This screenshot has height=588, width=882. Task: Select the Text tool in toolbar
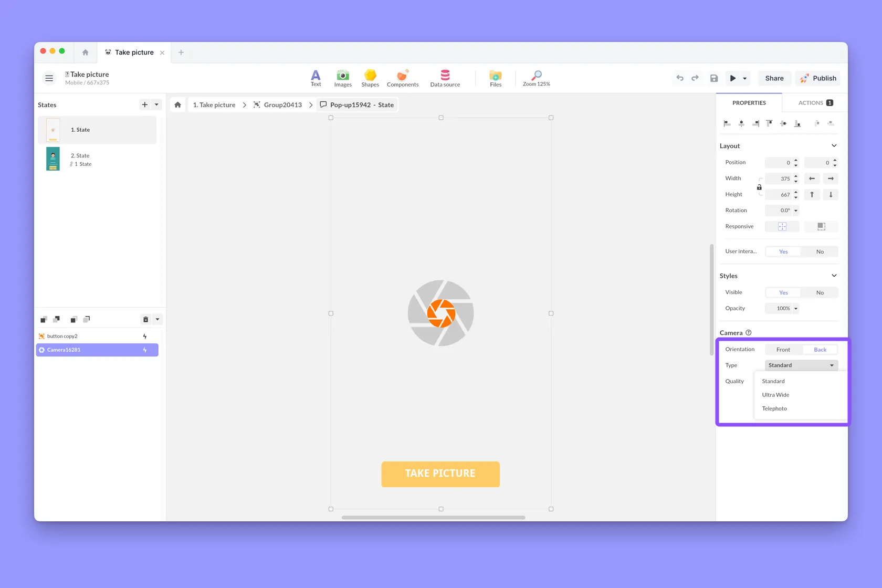[x=316, y=78]
